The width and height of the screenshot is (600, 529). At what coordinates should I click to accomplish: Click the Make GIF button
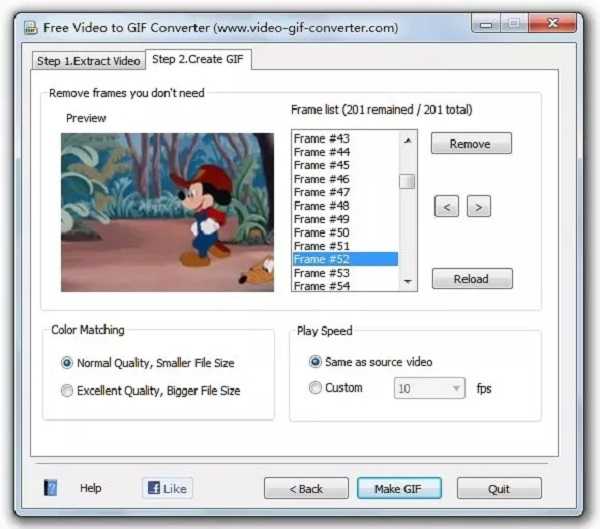[x=399, y=488]
